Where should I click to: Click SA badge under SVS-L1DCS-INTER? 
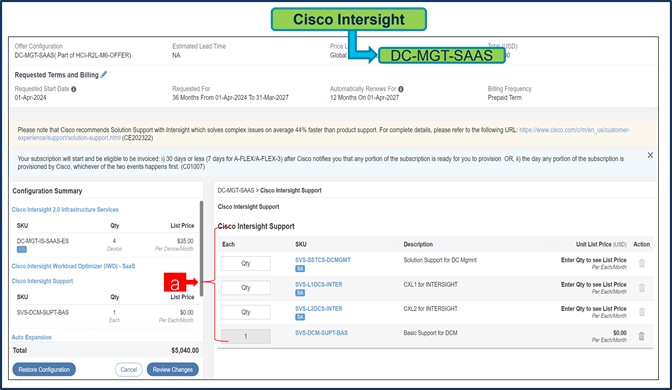click(x=300, y=293)
